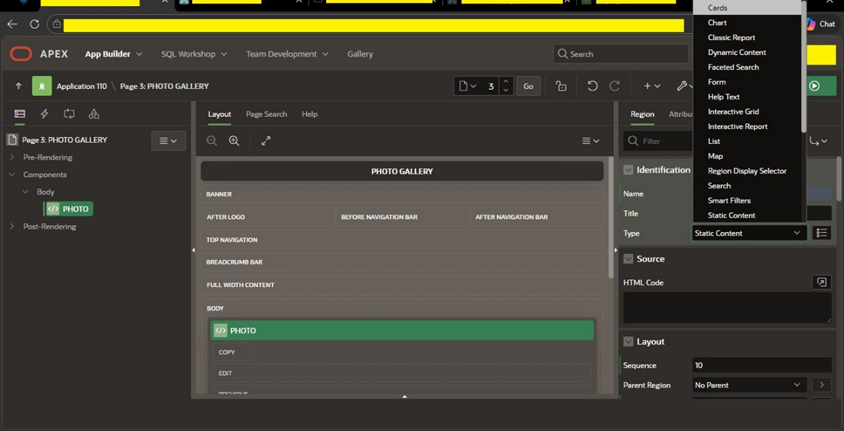Image resolution: width=844 pixels, height=431 pixels.
Task: Switch to the Page Search tab
Action: [x=266, y=114]
